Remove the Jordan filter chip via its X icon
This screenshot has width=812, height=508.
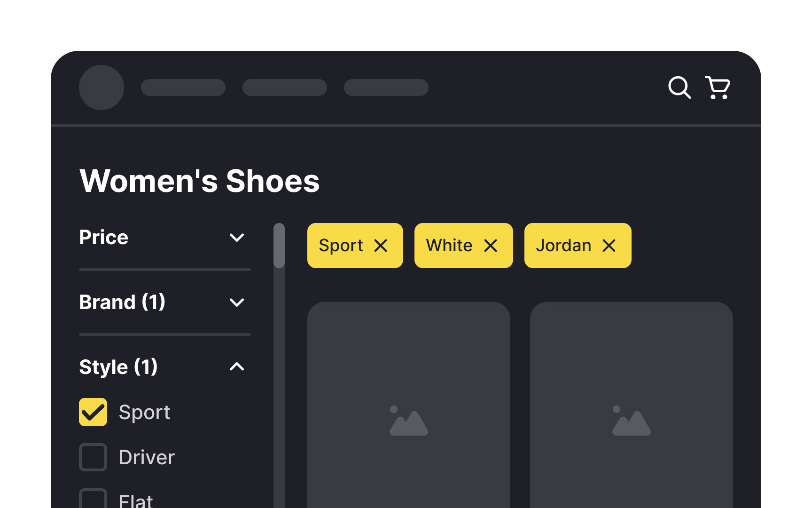click(x=609, y=246)
